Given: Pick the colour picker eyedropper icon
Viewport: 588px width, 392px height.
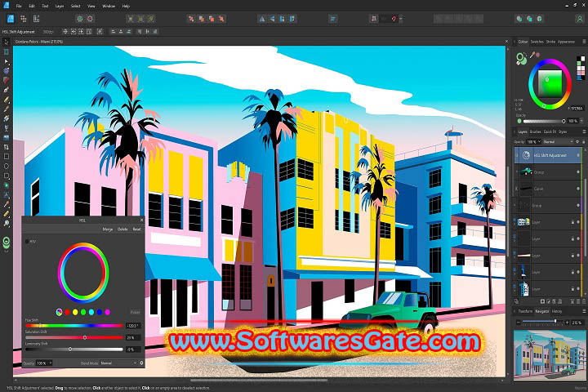Looking at the screenshot, I should [532, 56].
